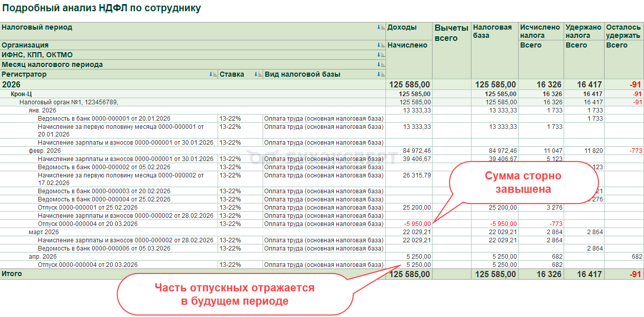Select the 'Организация' header cell
The height and width of the screenshot is (317, 644).
click(193, 45)
